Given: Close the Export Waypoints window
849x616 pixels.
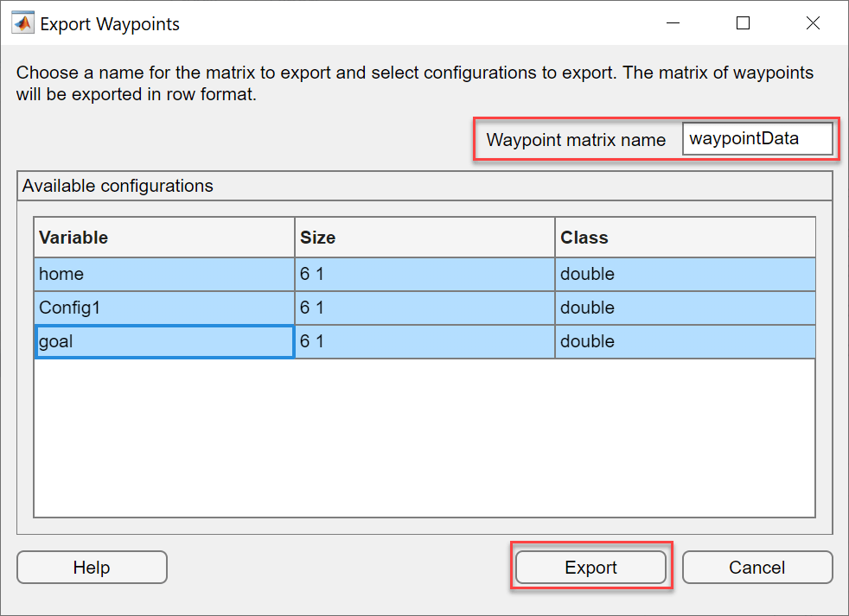Looking at the screenshot, I should point(813,23).
